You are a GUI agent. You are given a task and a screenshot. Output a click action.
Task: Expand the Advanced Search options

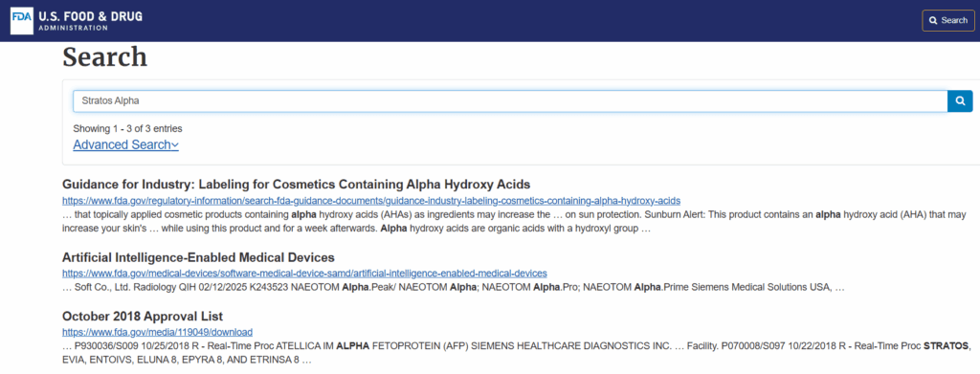point(125,144)
